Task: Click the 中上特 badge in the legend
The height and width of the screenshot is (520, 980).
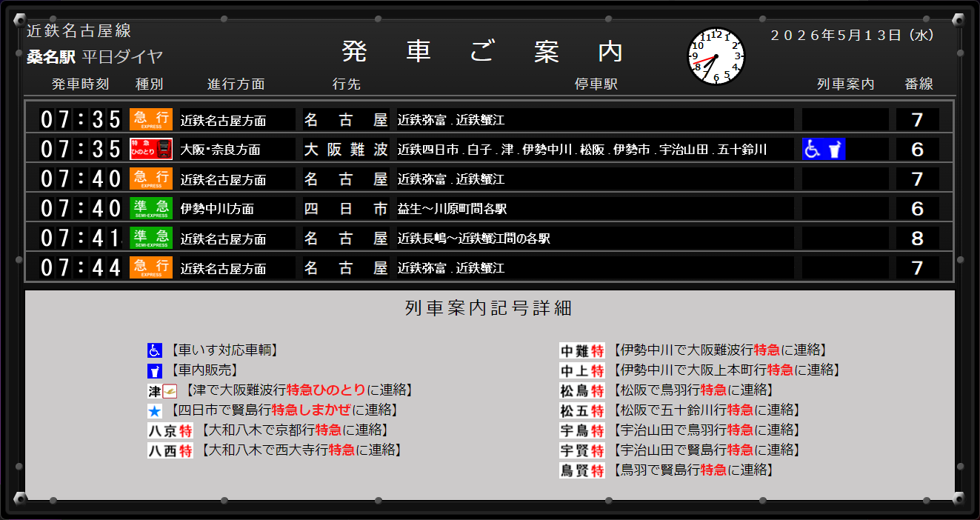Action: pyautogui.click(x=582, y=370)
